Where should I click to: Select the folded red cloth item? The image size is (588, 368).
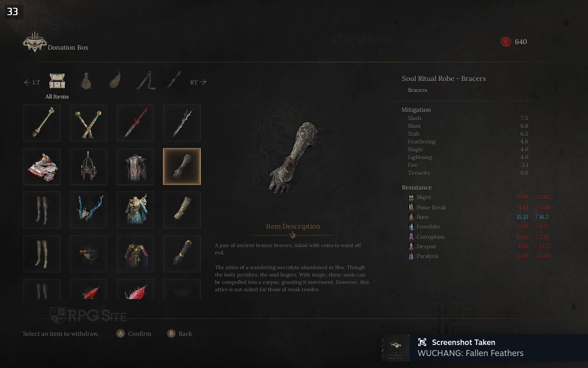pyautogui.click(x=42, y=167)
